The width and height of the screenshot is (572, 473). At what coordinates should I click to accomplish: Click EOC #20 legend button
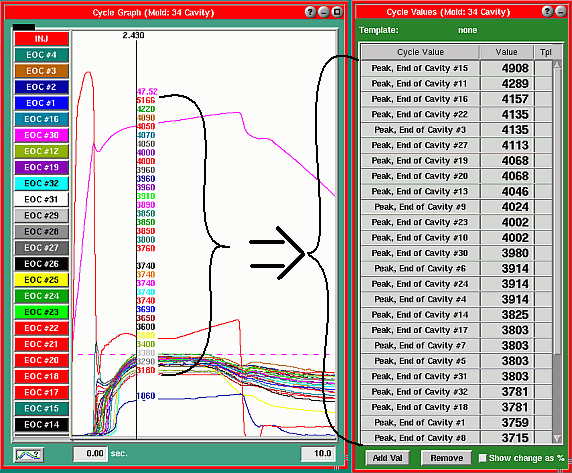(x=42, y=360)
